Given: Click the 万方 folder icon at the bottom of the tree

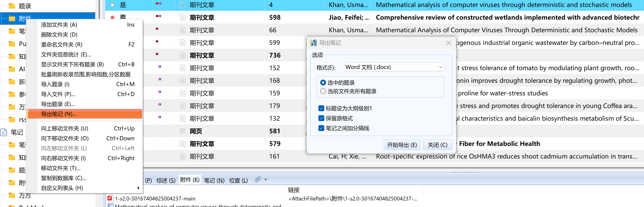Looking at the screenshot, I should click(x=12, y=195).
